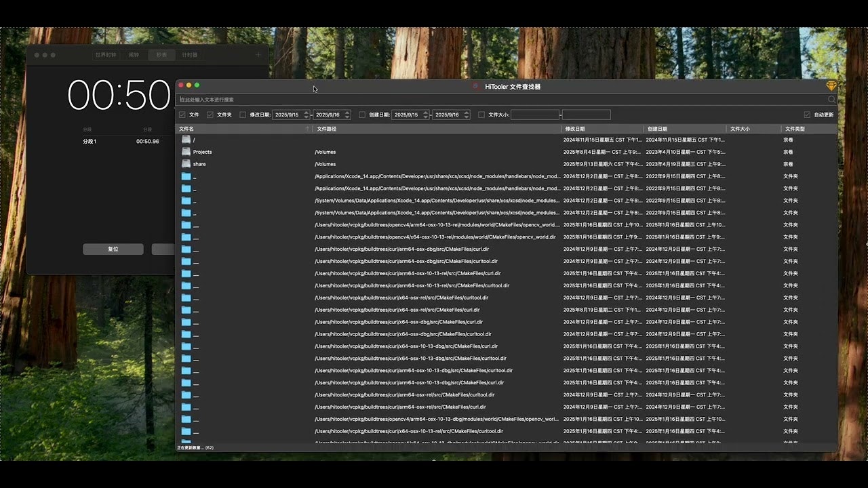Decrement the 2025/9/16 created-date stepper

[468, 116]
